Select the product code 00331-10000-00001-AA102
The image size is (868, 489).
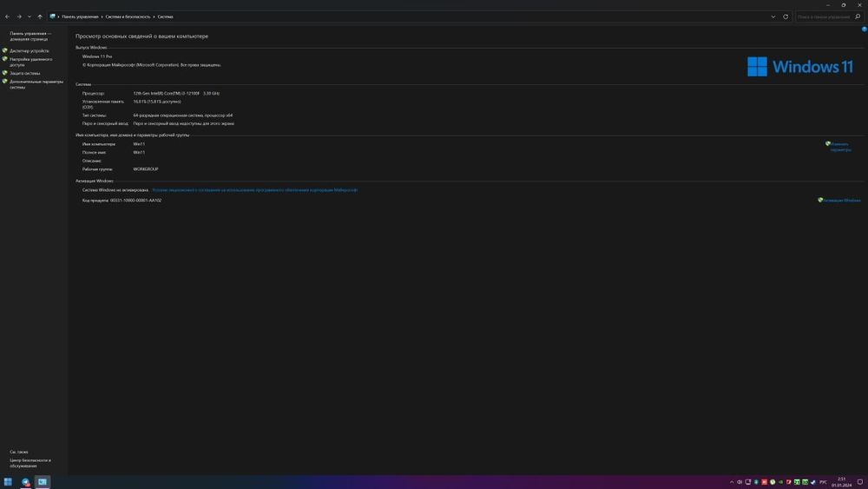tap(135, 201)
